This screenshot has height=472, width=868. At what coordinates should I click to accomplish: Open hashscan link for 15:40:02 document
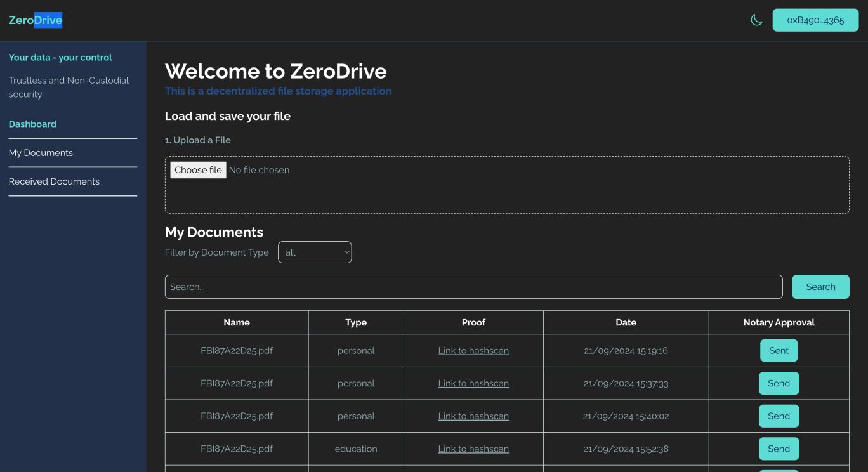tap(473, 416)
